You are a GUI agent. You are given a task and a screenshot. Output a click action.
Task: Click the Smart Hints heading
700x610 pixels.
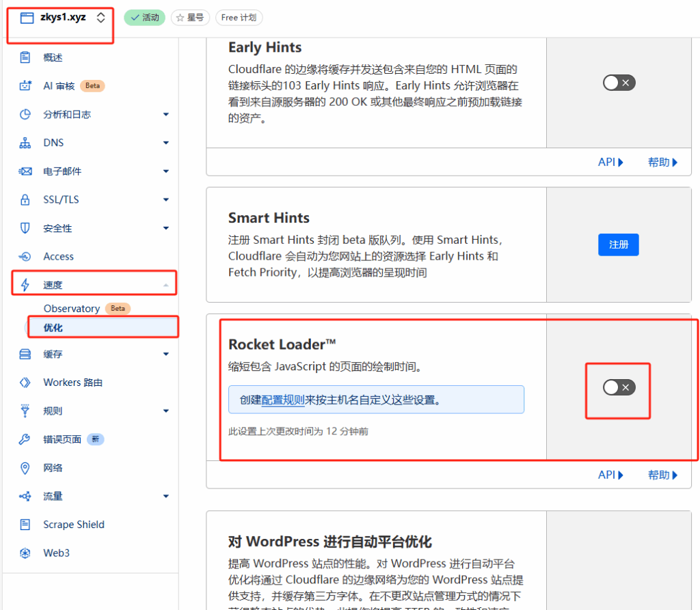click(x=269, y=218)
